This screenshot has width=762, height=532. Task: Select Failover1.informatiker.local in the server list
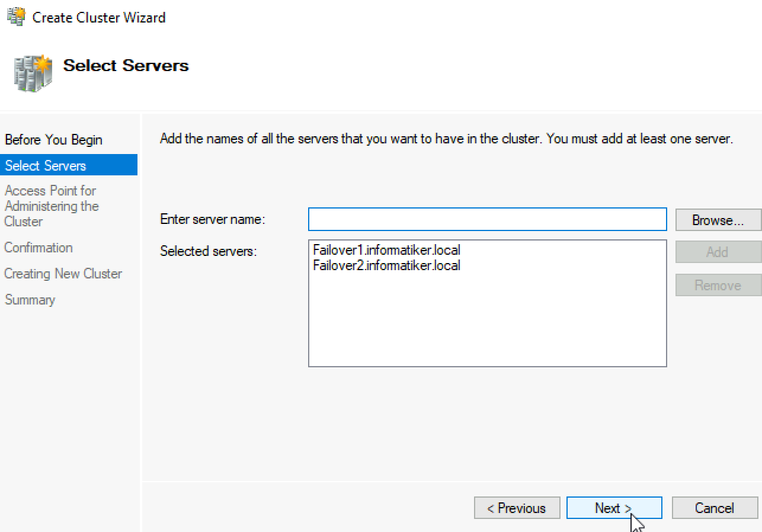click(x=386, y=250)
